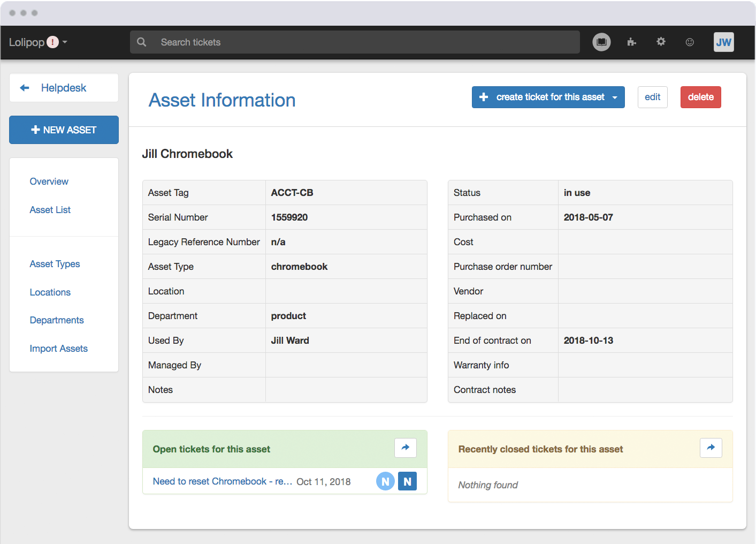The image size is (756, 544).
Task: Click the chromebook asset type value
Action: pyautogui.click(x=299, y=267)
